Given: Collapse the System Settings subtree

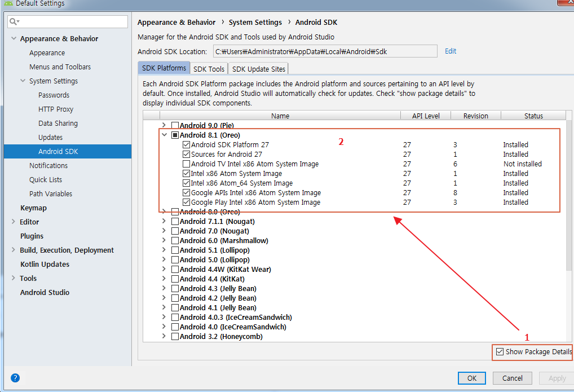Looking at the screenshot, I should [x=23, y=81].
